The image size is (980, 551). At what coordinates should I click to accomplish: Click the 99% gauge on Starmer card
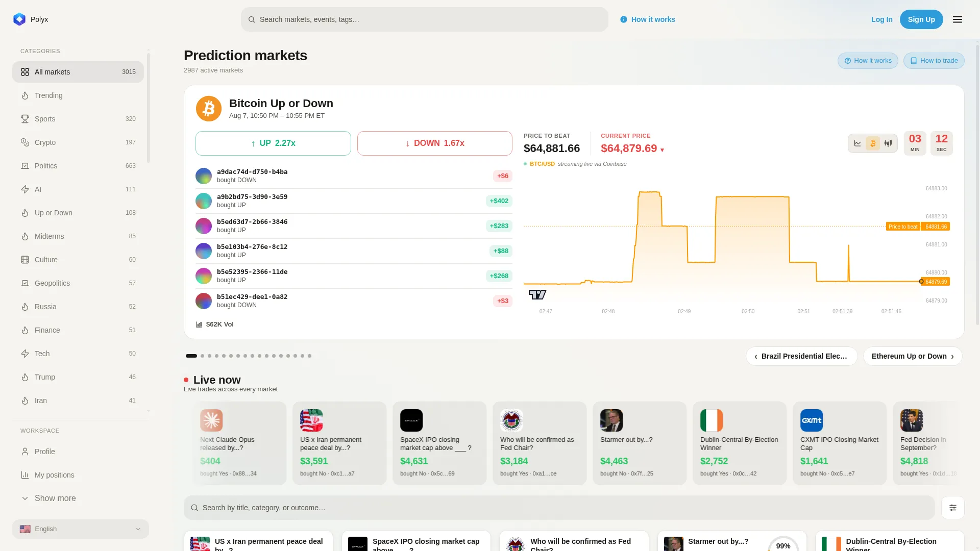click(783, 544)
